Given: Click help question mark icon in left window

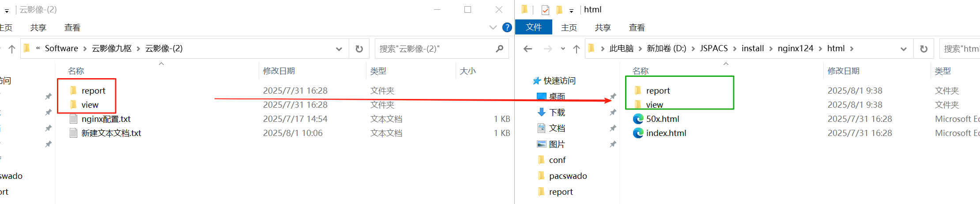Looking at the screenshot, I should [507, 27].
